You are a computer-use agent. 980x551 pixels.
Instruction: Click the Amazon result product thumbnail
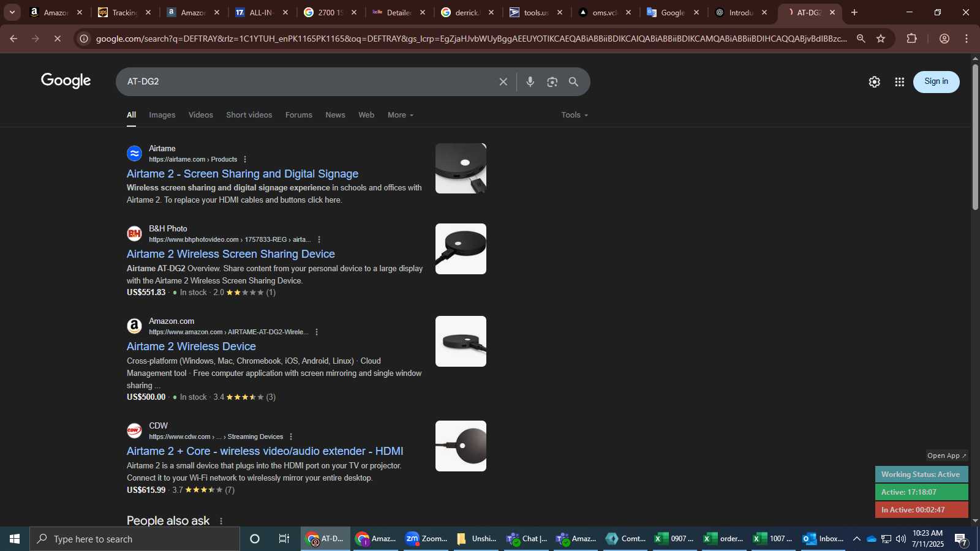(x=461, y=341)
